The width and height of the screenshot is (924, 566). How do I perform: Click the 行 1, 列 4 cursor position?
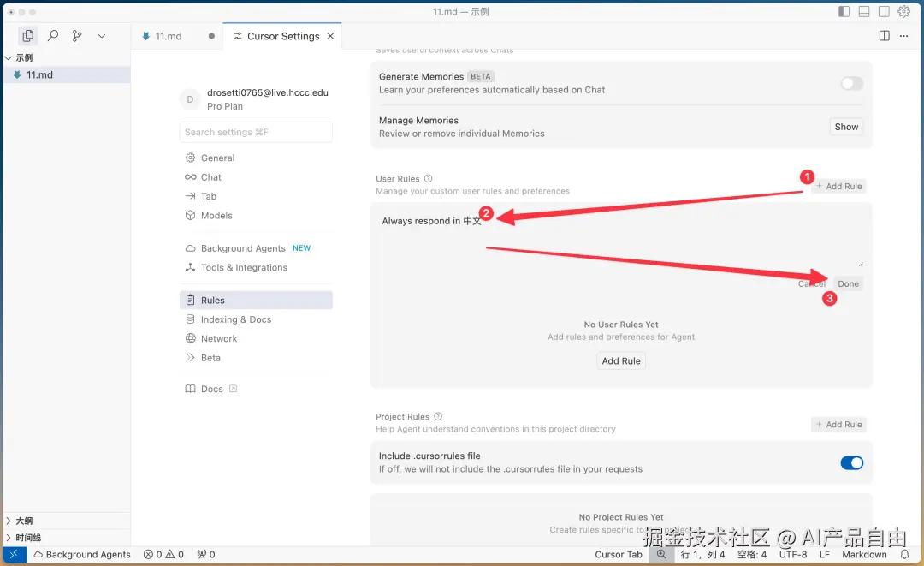[702, 554]
